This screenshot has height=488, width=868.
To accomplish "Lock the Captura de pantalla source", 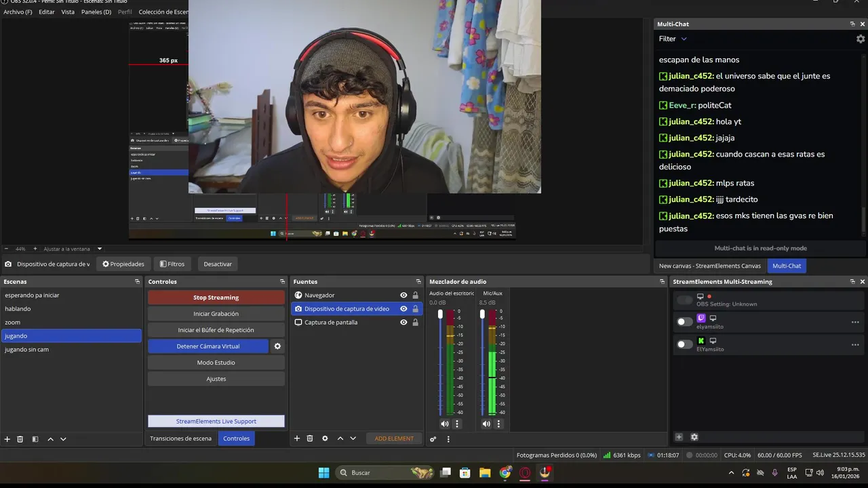I will click(415, 323).
